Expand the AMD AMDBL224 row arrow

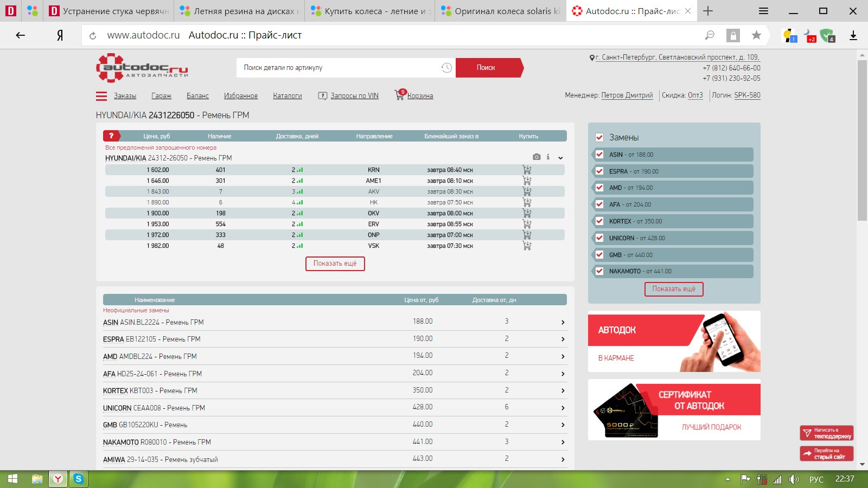pyautogui.click(x=563, y=357)
